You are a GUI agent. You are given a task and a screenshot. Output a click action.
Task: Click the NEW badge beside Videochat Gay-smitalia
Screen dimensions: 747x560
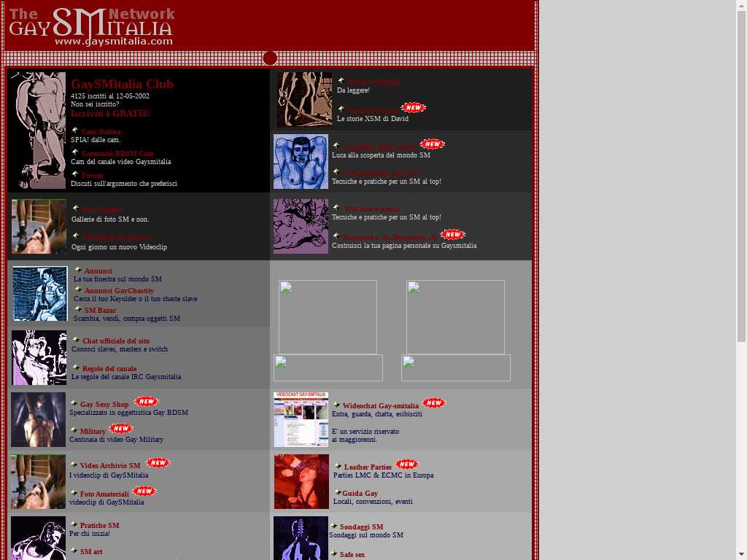click(433, 403)
